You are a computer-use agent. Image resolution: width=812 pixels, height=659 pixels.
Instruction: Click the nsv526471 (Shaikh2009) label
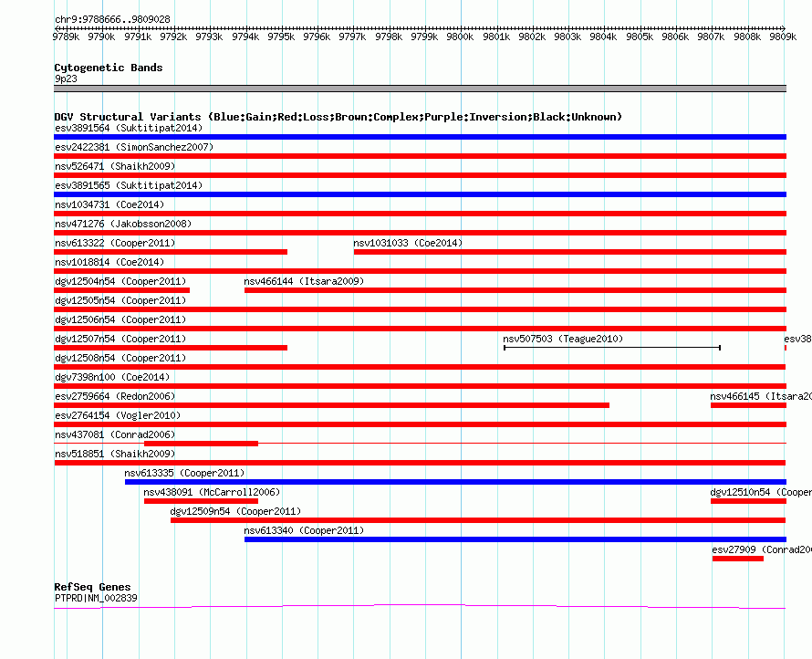pos(115,166)
